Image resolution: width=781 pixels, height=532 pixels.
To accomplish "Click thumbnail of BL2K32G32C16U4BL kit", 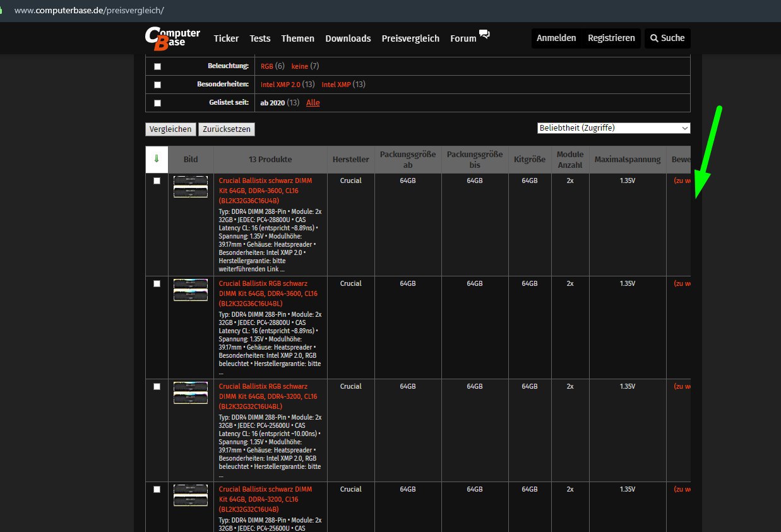I will pyautogui.click(x=191, y=393).
